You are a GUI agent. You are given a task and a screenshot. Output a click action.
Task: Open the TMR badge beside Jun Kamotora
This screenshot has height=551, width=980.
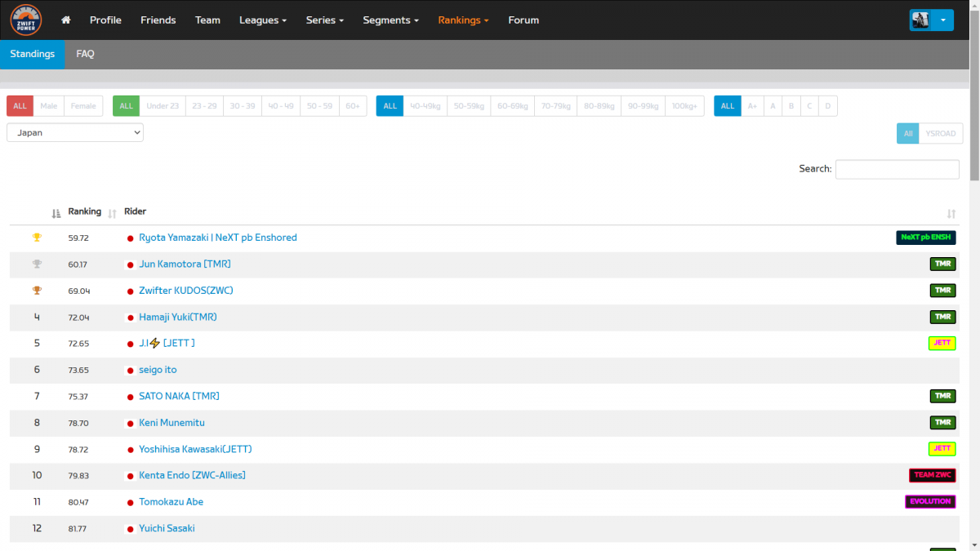pyautogui.click(x=943, y=264)
